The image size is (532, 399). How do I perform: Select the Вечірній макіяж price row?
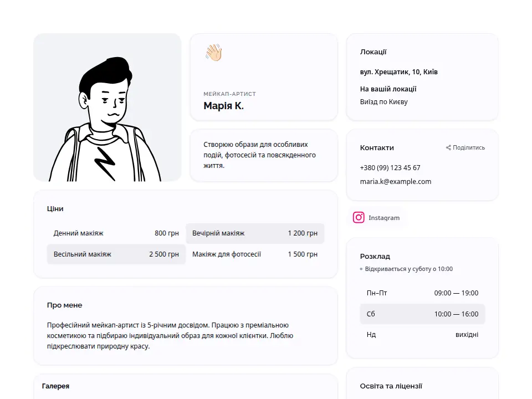255,233
